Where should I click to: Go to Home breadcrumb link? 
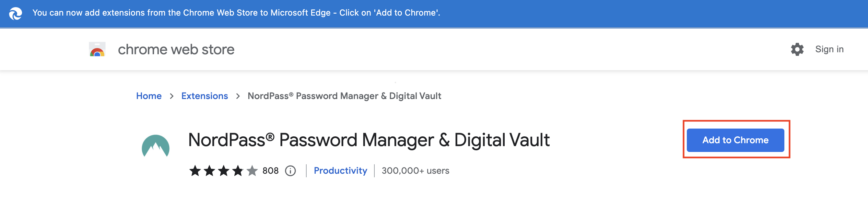148,96
